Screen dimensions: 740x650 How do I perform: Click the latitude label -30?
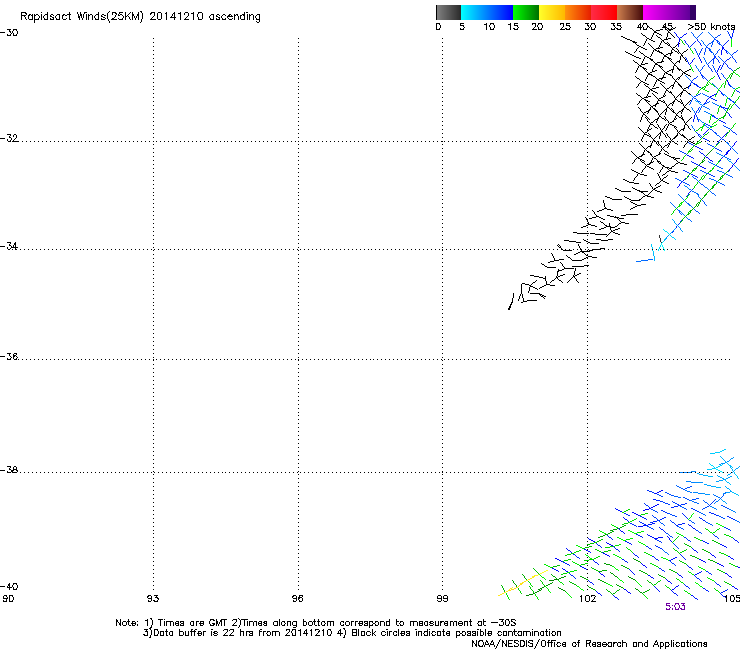(9, 33)
